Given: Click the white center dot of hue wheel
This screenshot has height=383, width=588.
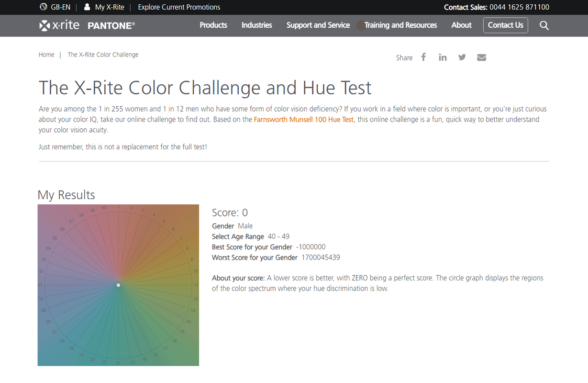Looking at the screenshot, I should point(118,285).
